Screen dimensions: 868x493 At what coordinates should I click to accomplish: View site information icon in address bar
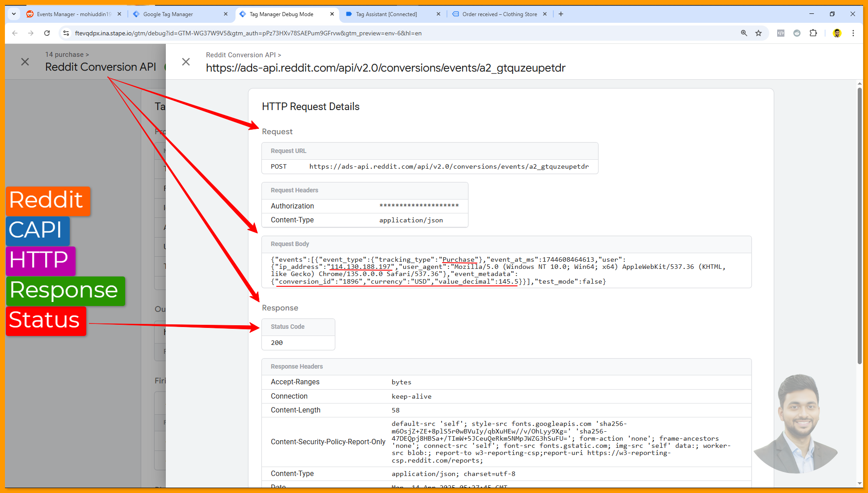tap(66, 33)
